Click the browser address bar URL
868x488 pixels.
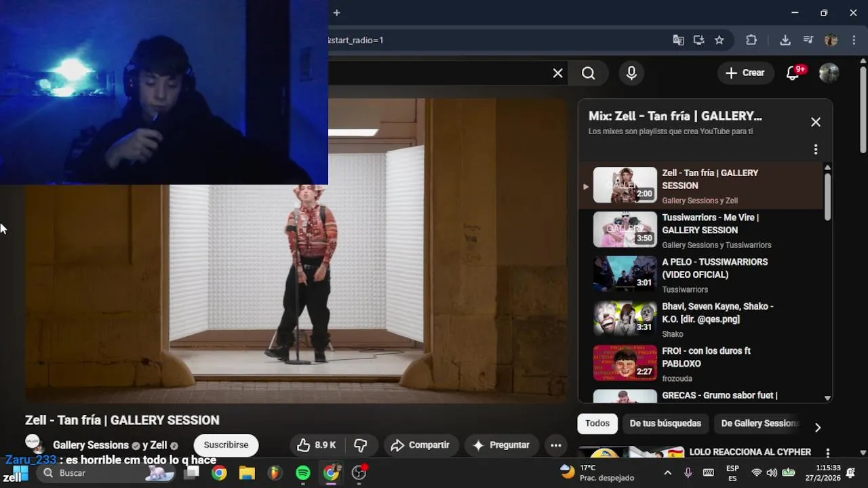pos(356,40)
